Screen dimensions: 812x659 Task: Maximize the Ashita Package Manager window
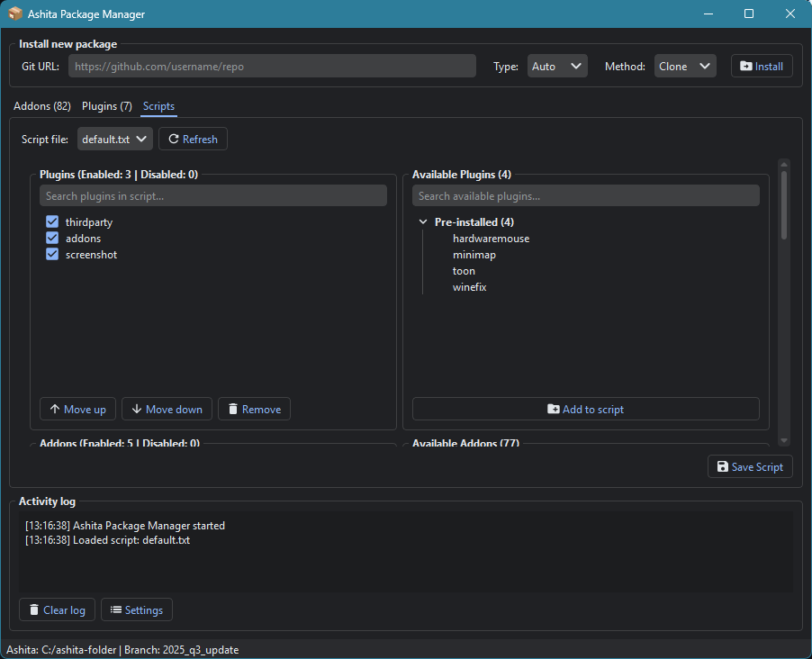coord(749,14)
